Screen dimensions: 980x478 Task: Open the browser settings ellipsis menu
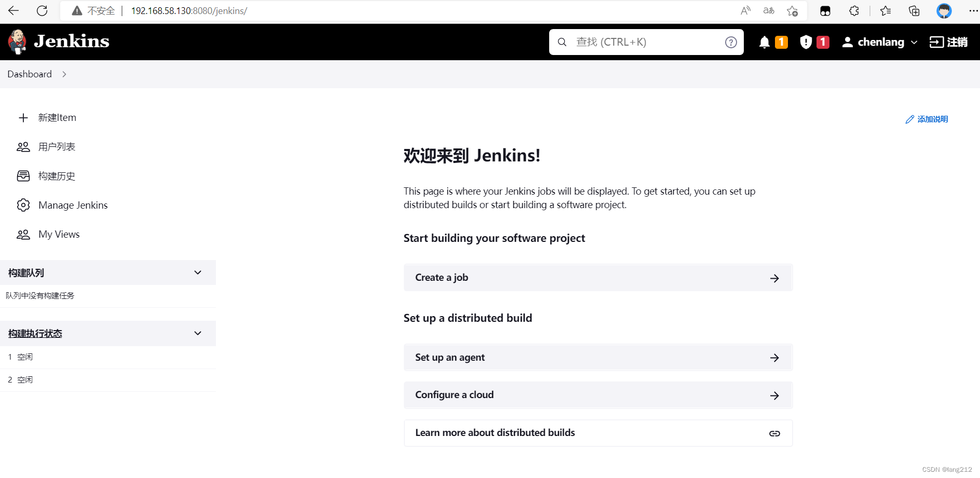pyautogui.click(x=973, y=11)
